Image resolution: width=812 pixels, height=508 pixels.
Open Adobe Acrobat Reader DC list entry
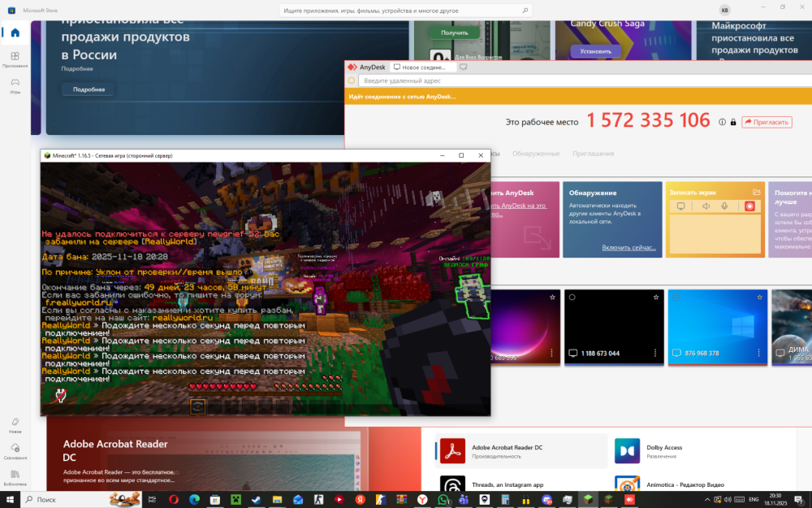pos(521,451)
